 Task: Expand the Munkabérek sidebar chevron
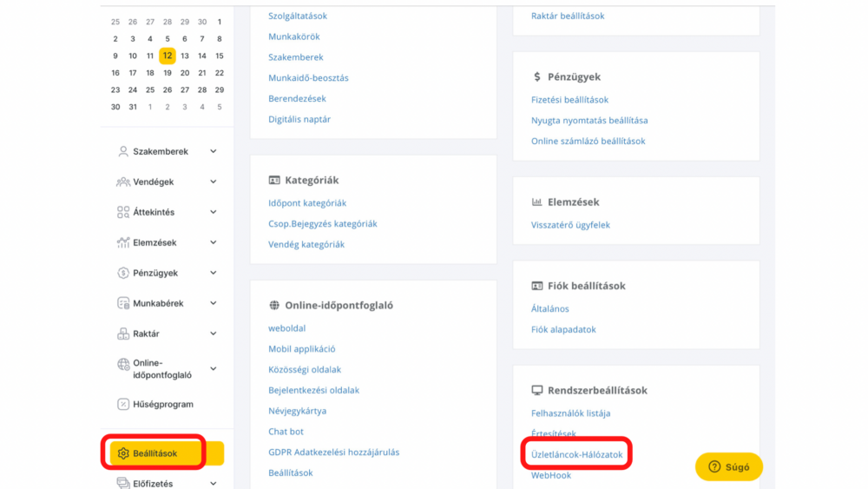[x=214, y=303]
